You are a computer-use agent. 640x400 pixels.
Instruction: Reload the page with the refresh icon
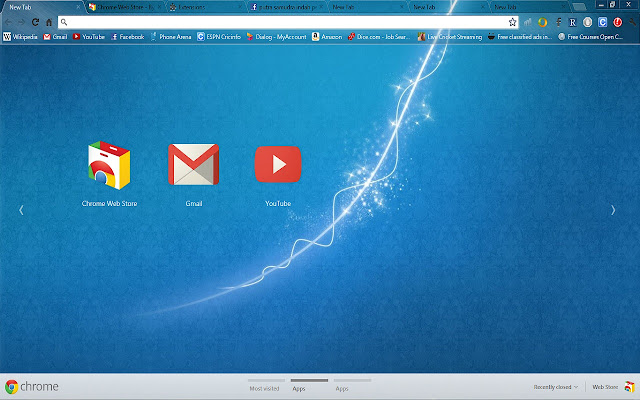point(36,22)
